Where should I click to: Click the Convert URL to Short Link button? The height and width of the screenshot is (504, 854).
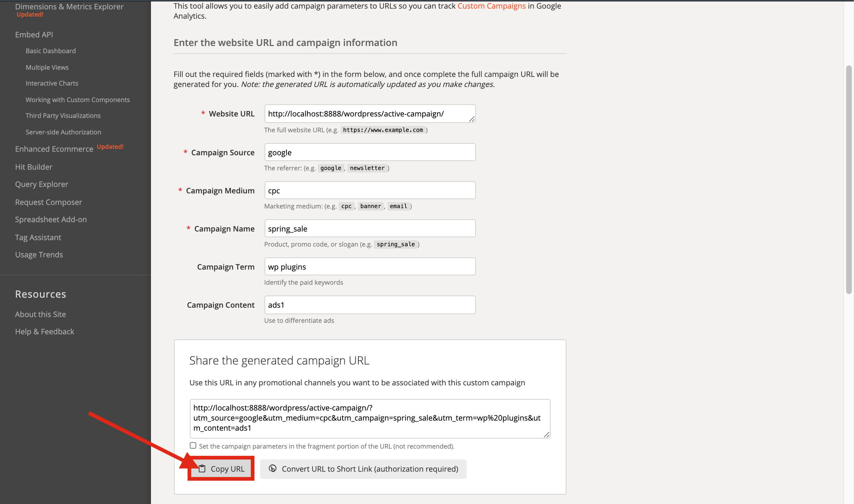(x=363, y=469)
